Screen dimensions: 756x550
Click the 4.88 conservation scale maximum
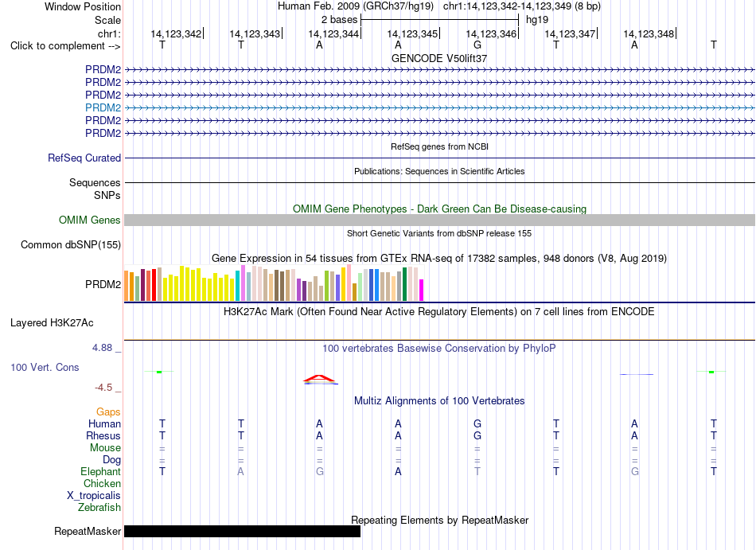(102, 348)
